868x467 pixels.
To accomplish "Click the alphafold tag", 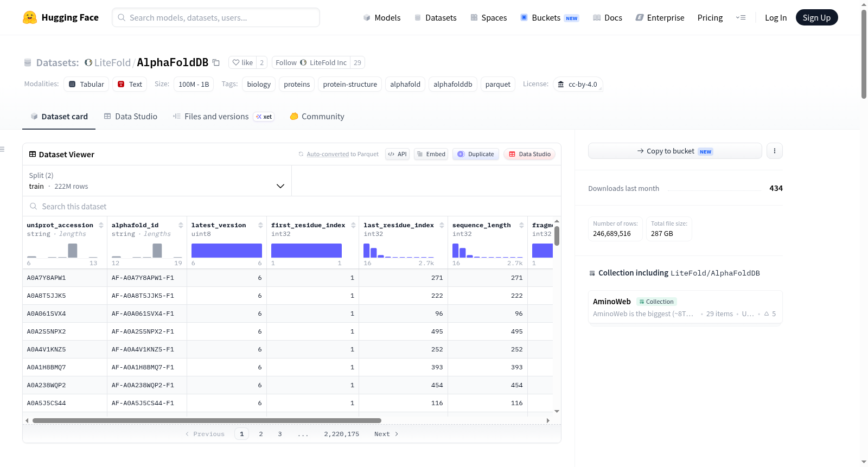I will pyautogui.click(x=405, y=84).
